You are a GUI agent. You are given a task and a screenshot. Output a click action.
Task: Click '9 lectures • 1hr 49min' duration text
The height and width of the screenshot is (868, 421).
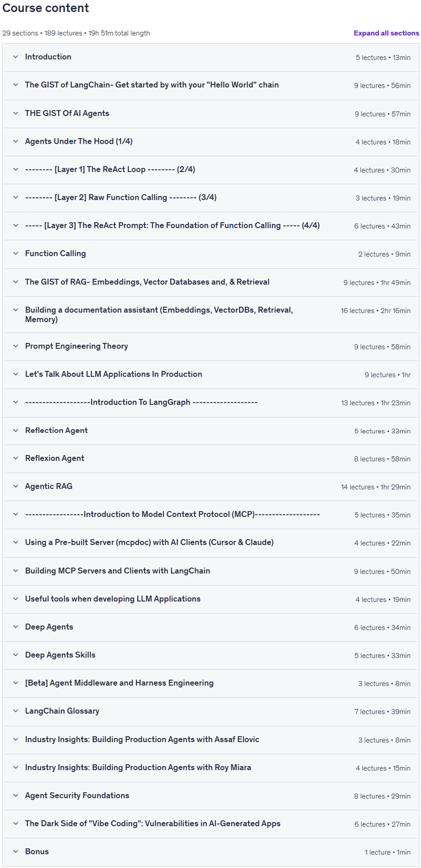[377, 282]
